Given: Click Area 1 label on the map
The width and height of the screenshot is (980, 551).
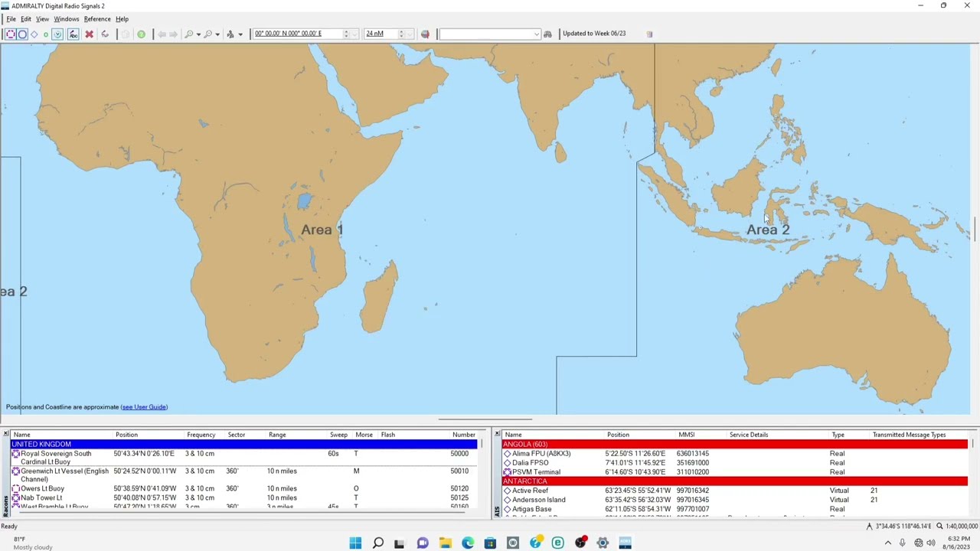Looking at the screenshot, I should [x=322, y=230].
